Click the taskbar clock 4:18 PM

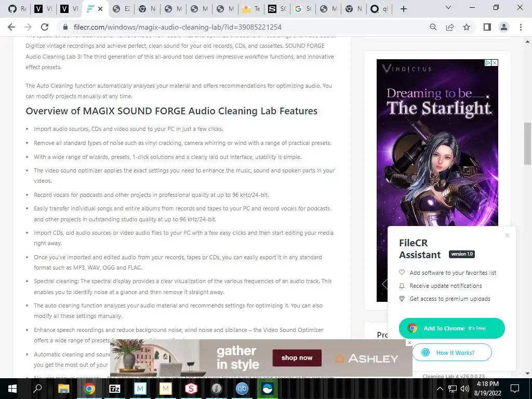(x=487, y=384)
